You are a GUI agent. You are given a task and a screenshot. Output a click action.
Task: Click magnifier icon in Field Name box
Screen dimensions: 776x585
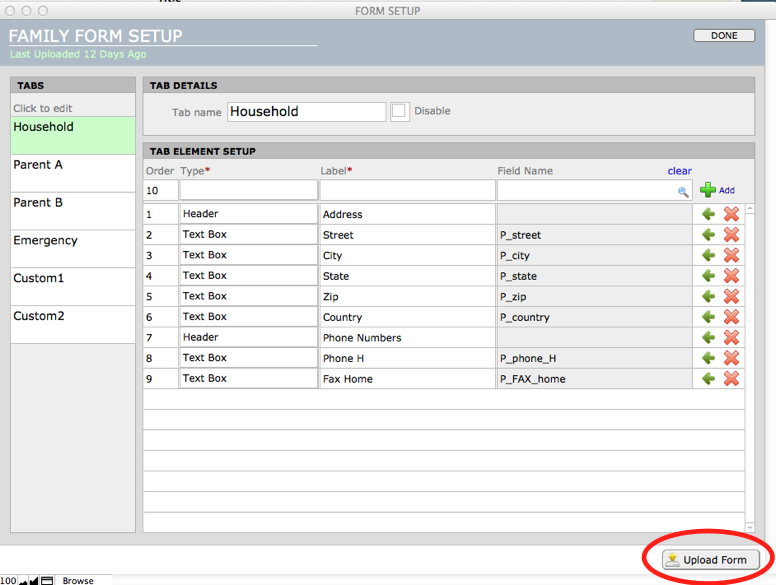pos(684,191)
